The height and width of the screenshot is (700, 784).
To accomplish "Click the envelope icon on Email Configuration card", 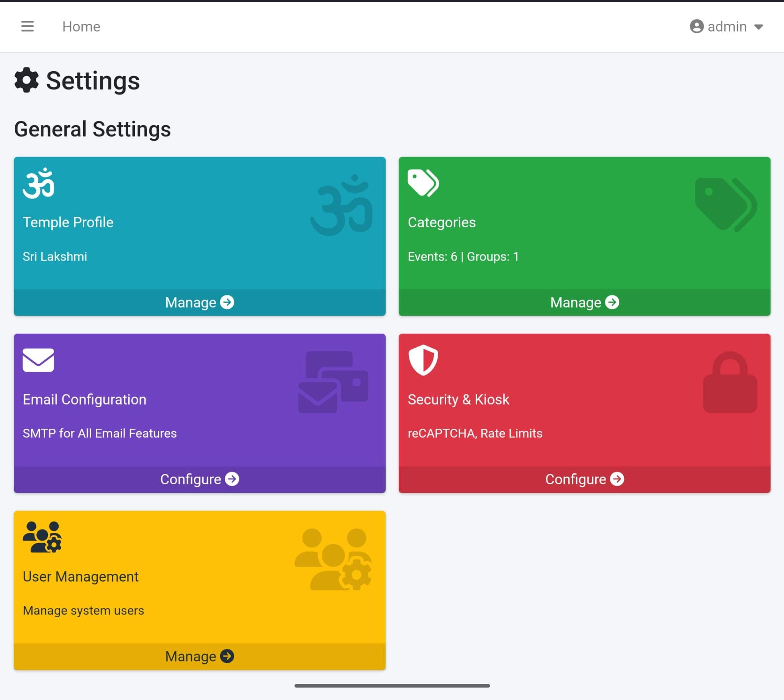I will pos(38,360).
